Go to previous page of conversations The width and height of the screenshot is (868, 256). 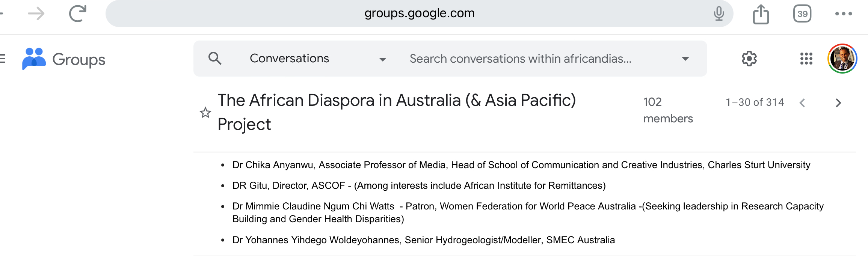pyautogui.click(x=803, y=103)
